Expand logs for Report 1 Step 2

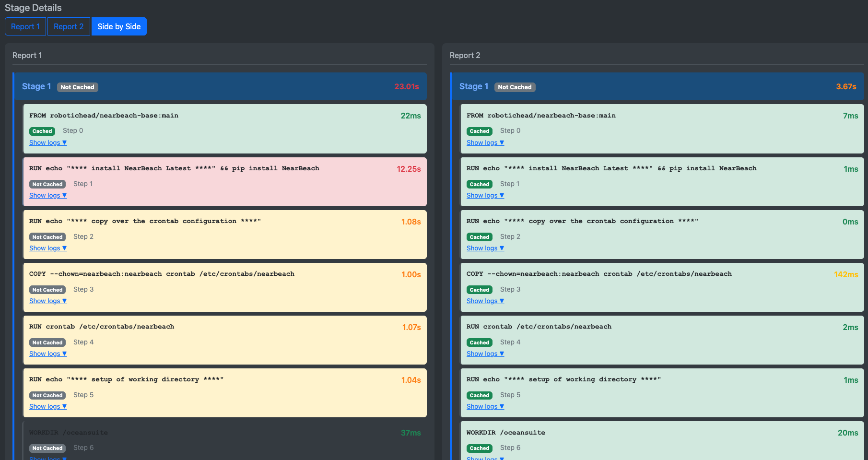click(x=47, y=248)
